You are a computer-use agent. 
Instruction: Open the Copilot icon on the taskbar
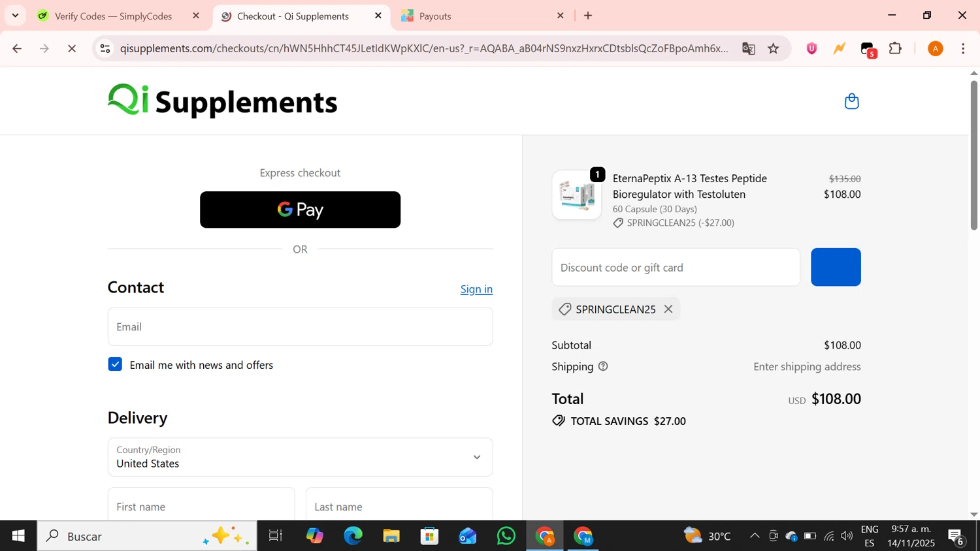pyautogui.click(x=314, y=536)
